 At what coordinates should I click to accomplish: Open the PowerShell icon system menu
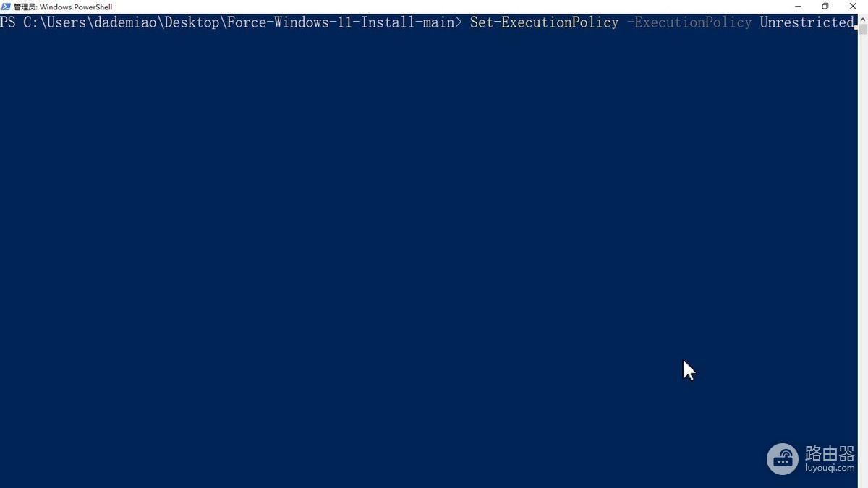tap(6, 7)
